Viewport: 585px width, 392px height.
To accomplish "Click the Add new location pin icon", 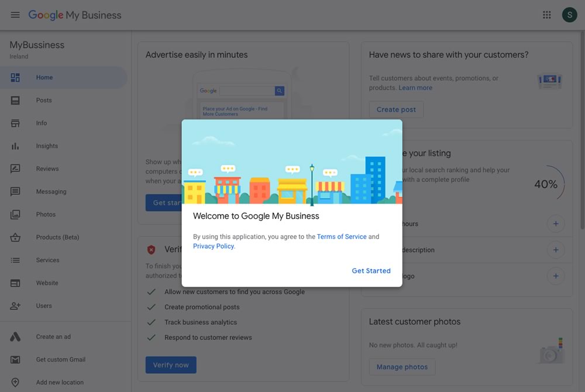I will (15, 382).
